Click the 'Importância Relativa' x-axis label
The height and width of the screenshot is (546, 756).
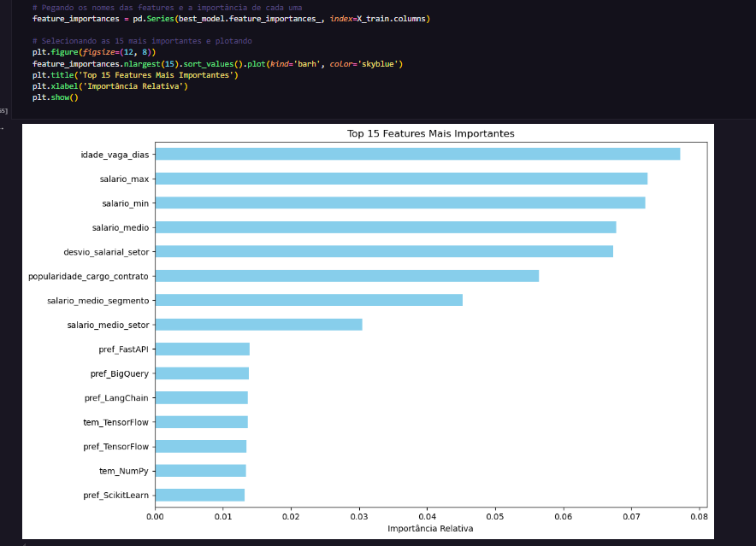pyautogui.click(x=430, y=528)
